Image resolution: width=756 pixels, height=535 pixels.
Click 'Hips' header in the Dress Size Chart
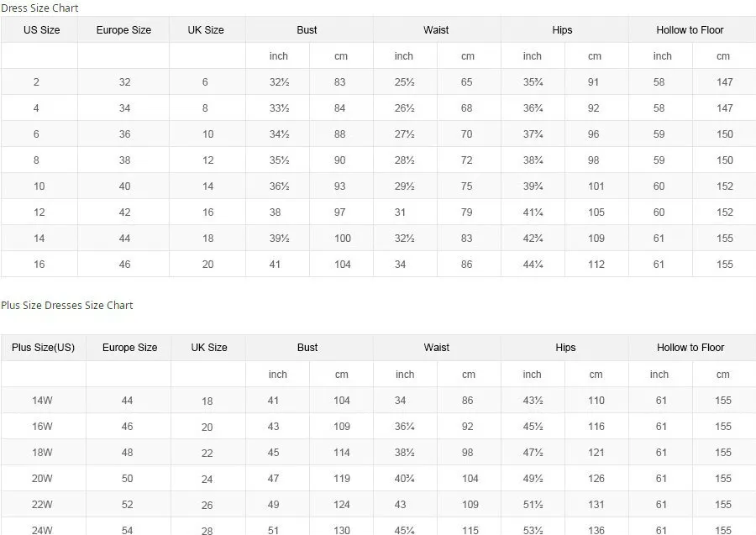tap(562, 30)
